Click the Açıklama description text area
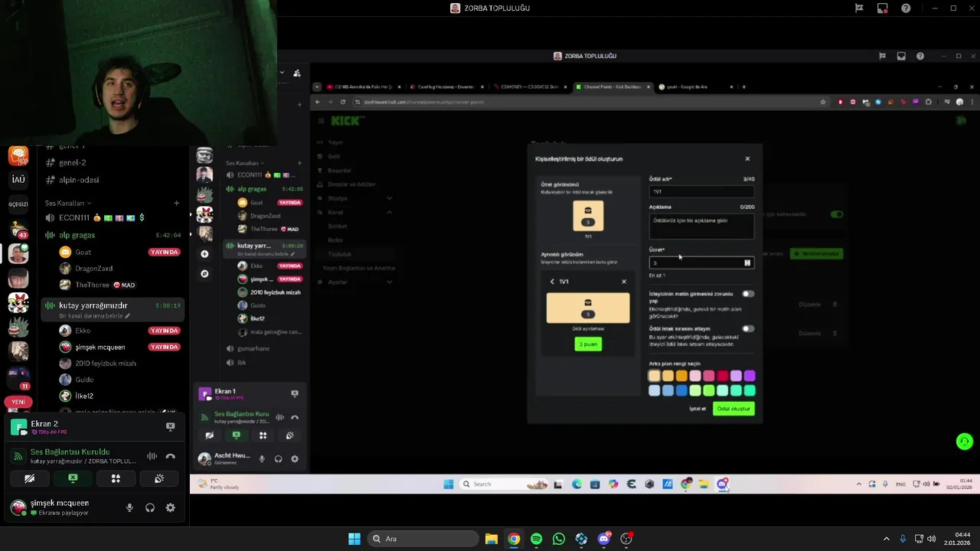The image size is (980, 551). [x=701, y=227]
